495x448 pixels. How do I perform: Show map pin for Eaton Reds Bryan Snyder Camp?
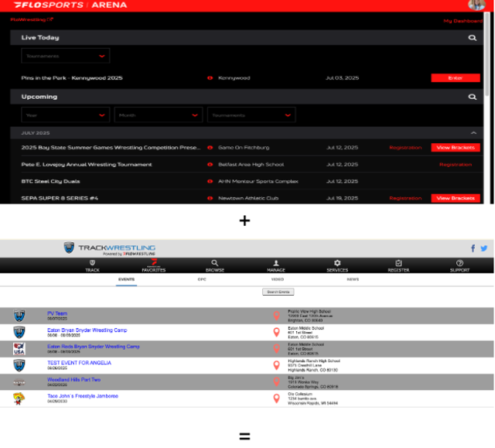coord(277,348)
